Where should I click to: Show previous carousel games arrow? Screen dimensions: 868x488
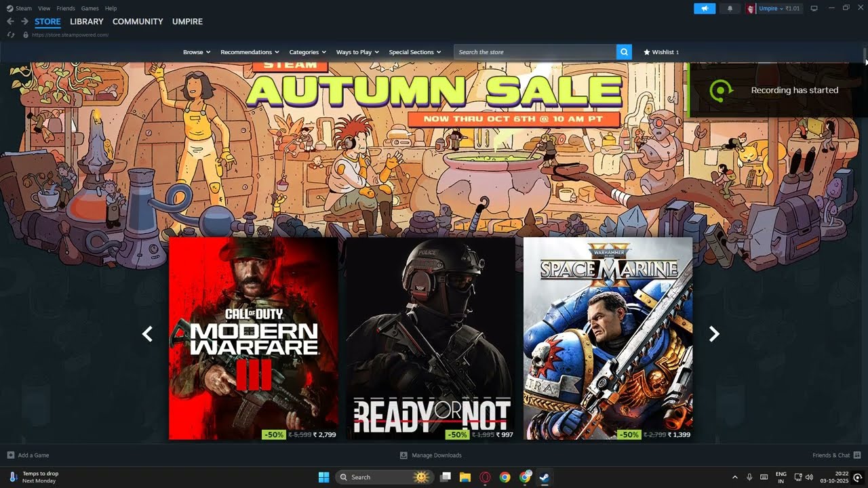click(x=147, y=333)
